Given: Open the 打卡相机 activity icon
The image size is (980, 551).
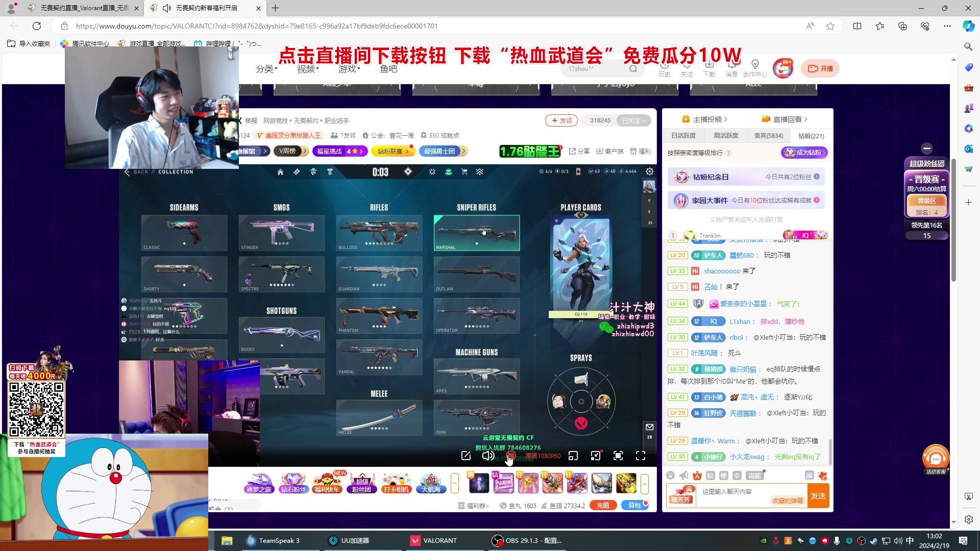Looking at the screenshot, I should pyautogui.click(x=397, y=483).
